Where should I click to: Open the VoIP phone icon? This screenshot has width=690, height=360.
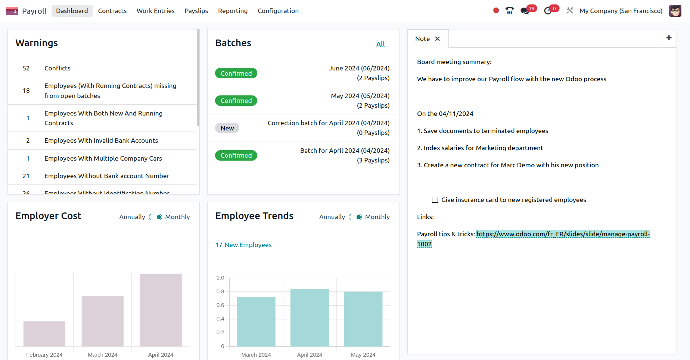pyautogui.click(x=510, y=11)
